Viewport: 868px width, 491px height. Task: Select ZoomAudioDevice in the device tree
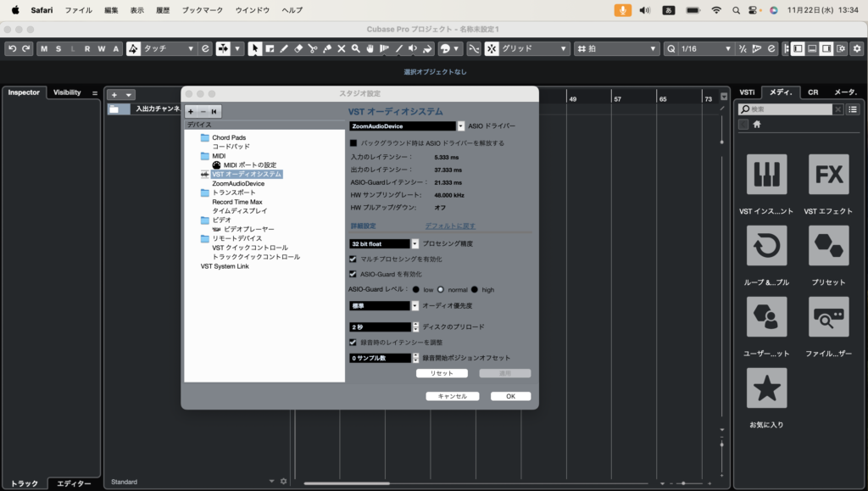click(x=238, y=183)
